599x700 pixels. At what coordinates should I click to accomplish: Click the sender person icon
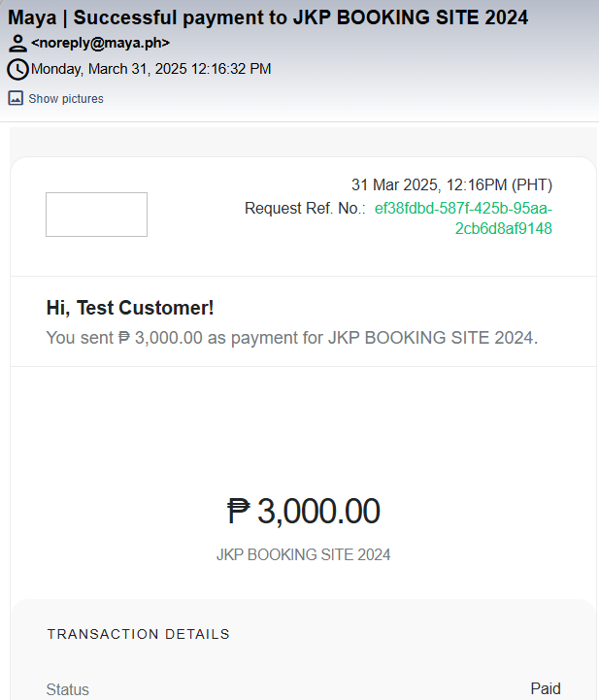(x=17, y=43)
